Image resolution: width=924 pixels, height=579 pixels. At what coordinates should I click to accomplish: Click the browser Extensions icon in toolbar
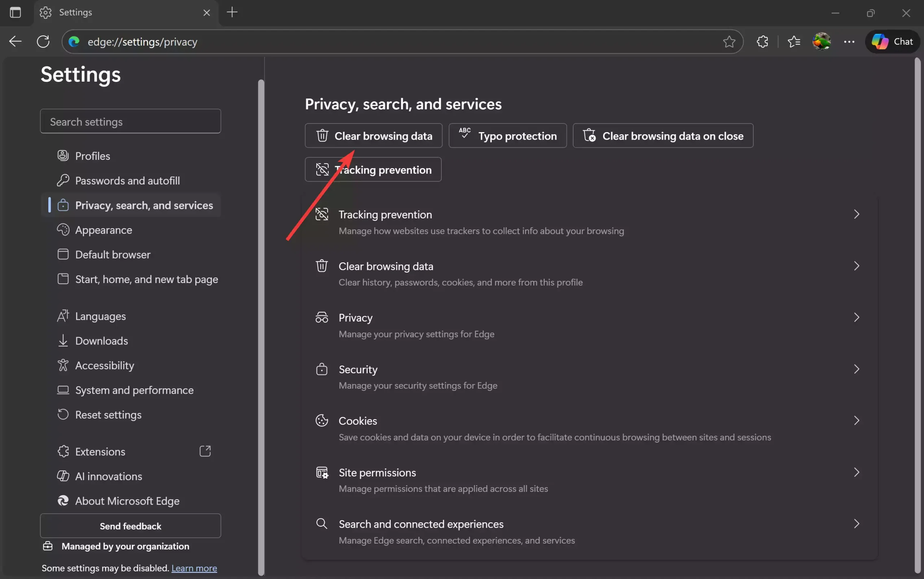(x=762, y=42)
